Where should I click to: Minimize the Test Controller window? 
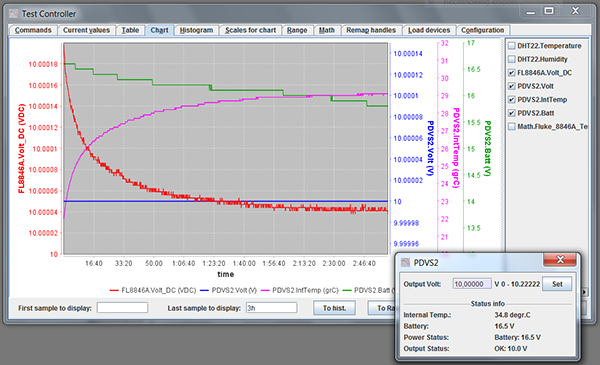point(530,11)
